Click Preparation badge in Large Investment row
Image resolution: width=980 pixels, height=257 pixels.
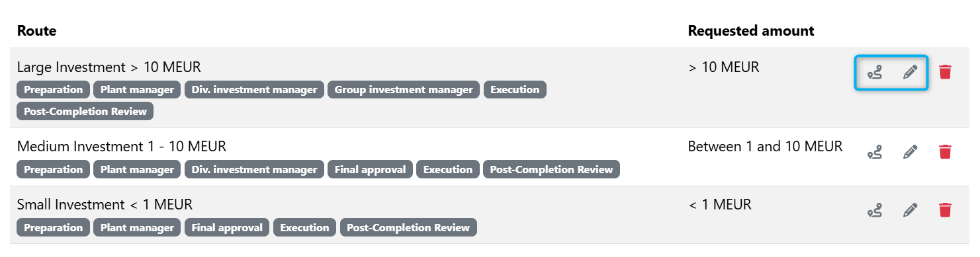point(53,90)
